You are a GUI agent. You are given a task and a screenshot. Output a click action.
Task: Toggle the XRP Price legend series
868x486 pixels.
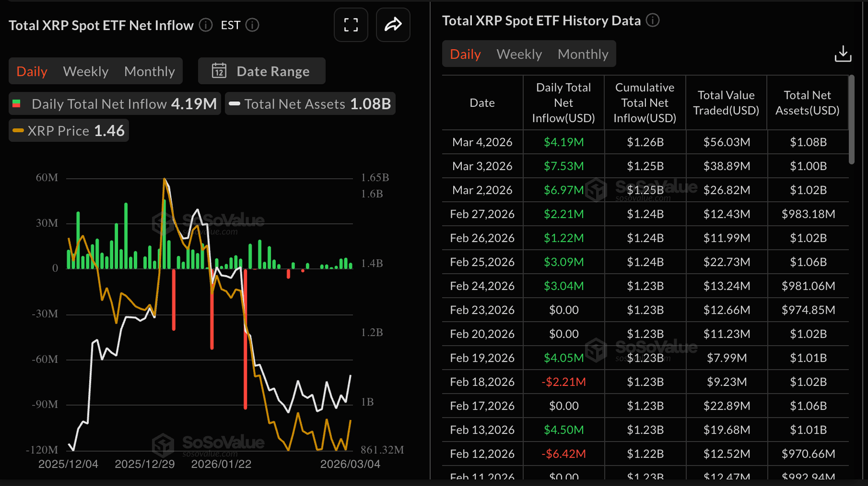click(69, 131)
